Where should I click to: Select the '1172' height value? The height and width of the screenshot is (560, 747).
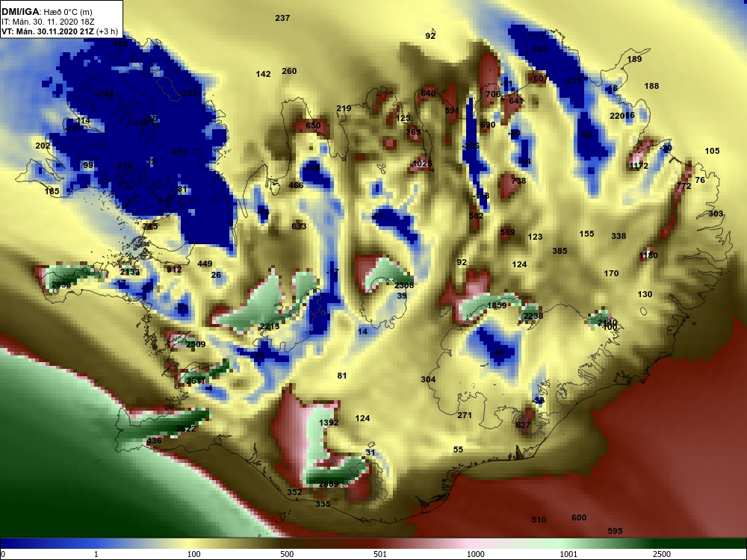pos(639,166)
